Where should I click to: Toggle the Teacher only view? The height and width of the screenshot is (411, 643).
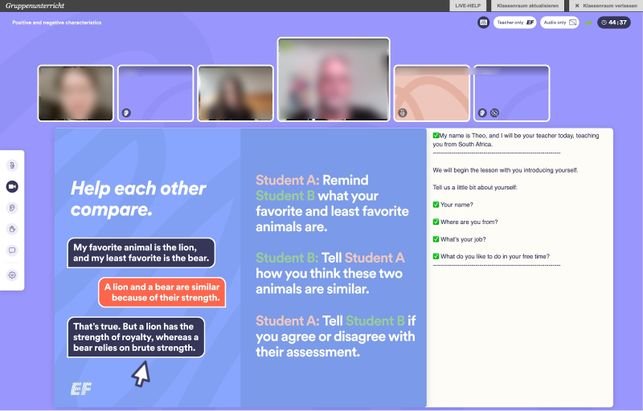click(514, 21)
